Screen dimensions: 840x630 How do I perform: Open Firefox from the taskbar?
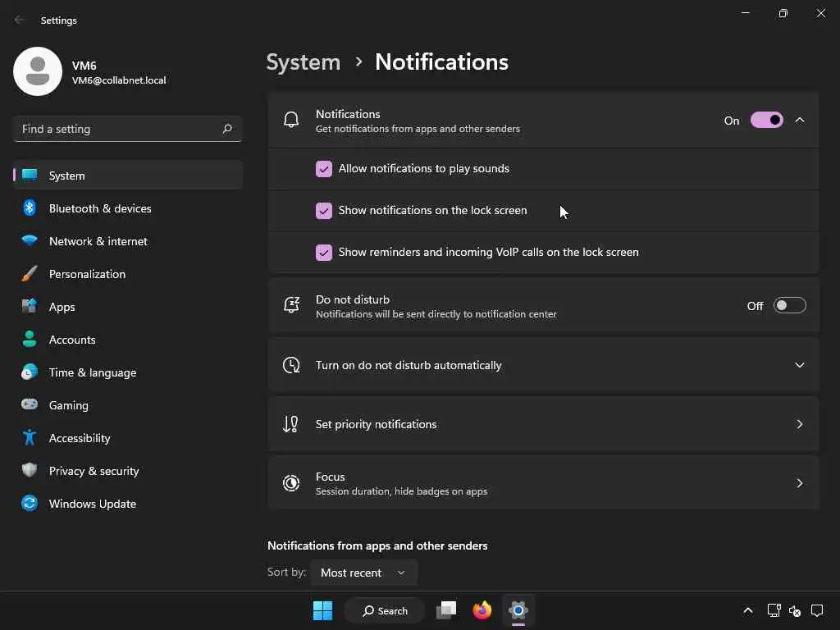[x=482, y=610]
